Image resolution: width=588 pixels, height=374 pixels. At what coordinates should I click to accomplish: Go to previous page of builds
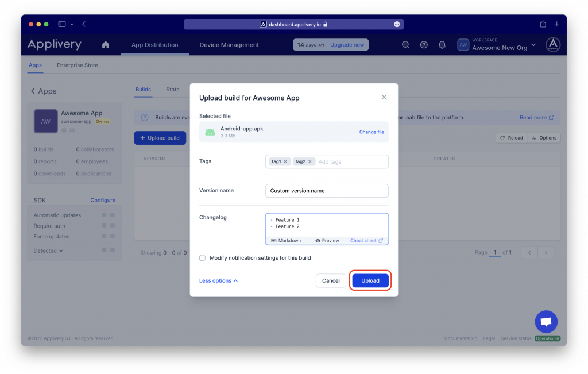point(529,252)
